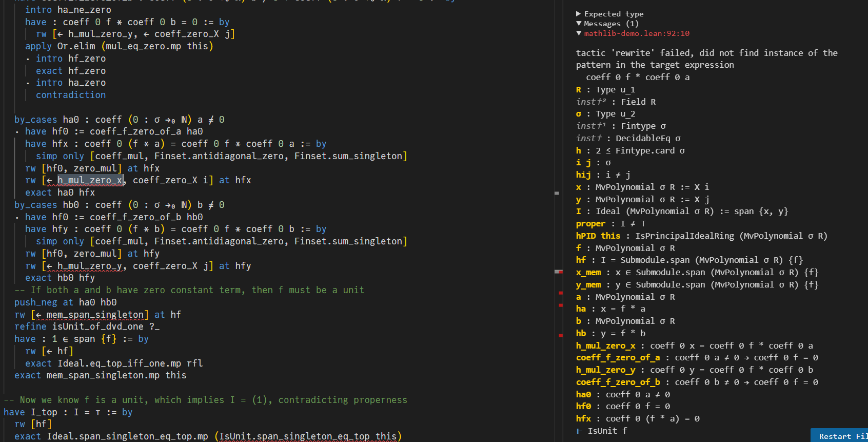Expand the Expected type section
Viewport: 868px width, 442px height.
[579, 14]
